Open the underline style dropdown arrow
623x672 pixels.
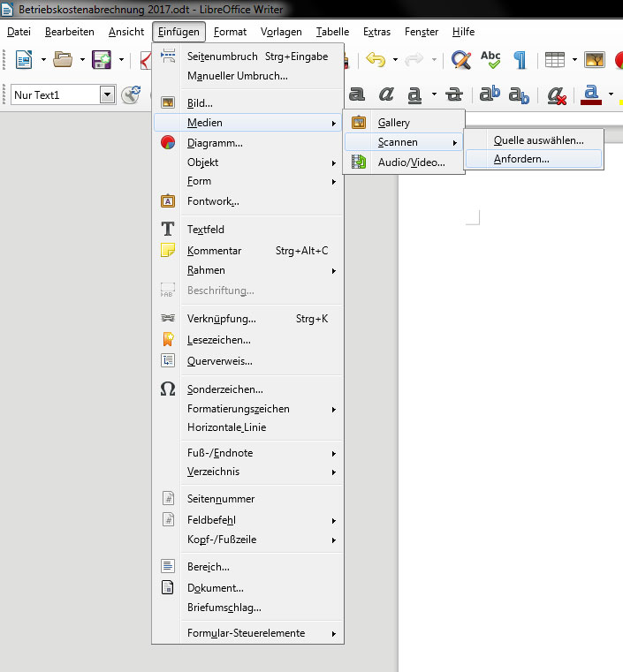point(434,94)
